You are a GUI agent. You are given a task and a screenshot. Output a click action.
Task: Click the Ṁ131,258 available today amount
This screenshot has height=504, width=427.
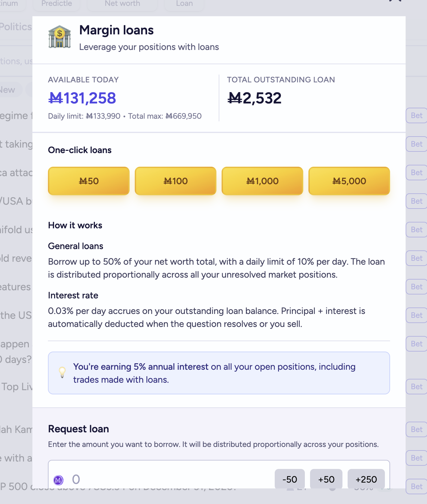click(x=82, y=98)
